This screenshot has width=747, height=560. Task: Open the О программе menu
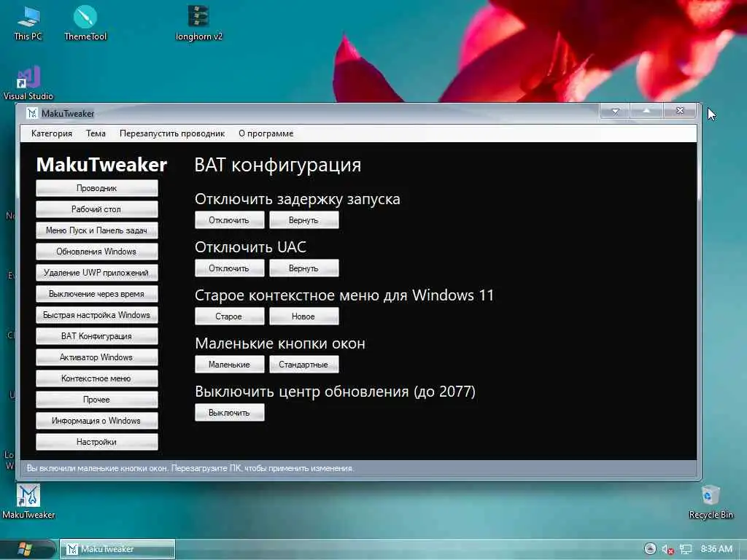266,133
